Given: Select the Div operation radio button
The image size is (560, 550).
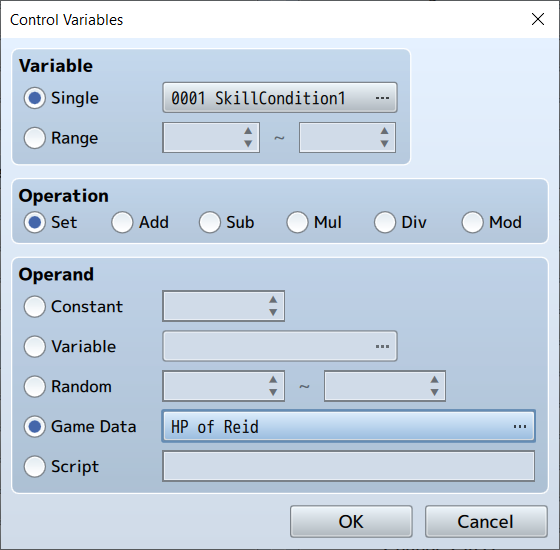Looking at the screenshot, I should (385, 222).
